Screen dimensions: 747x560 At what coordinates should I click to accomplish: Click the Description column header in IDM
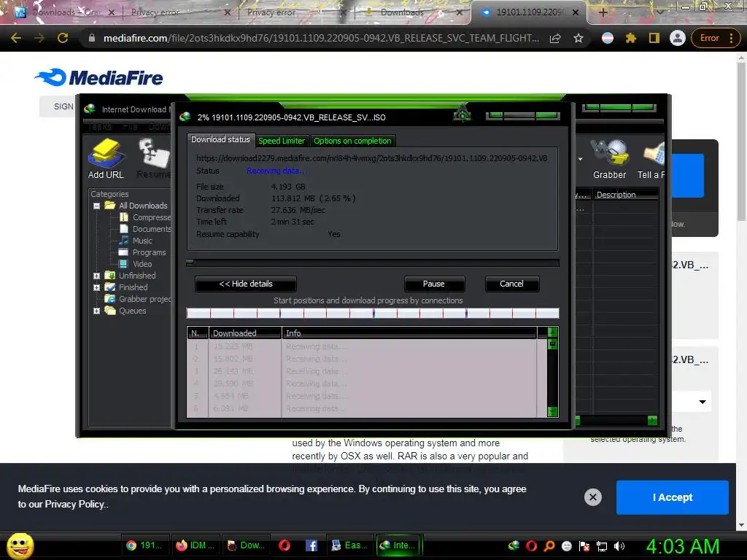625,195
